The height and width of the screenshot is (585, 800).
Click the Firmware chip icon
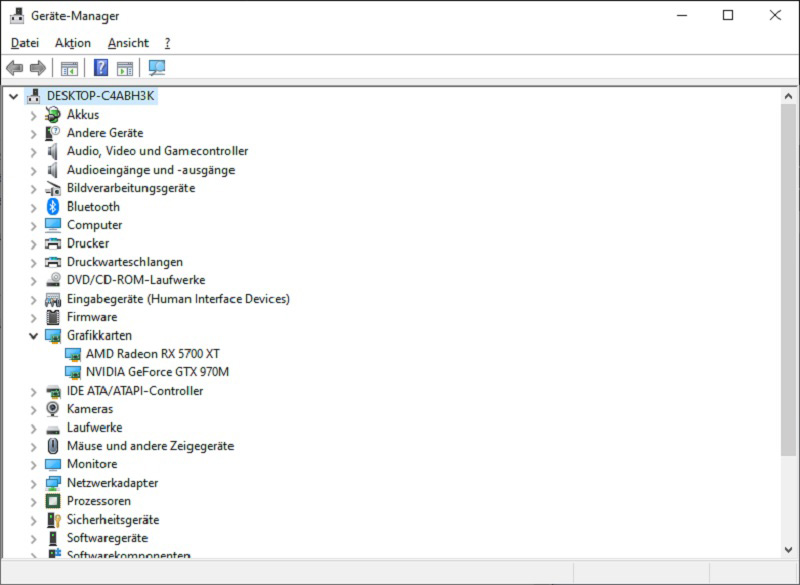[x=53, y=317]
